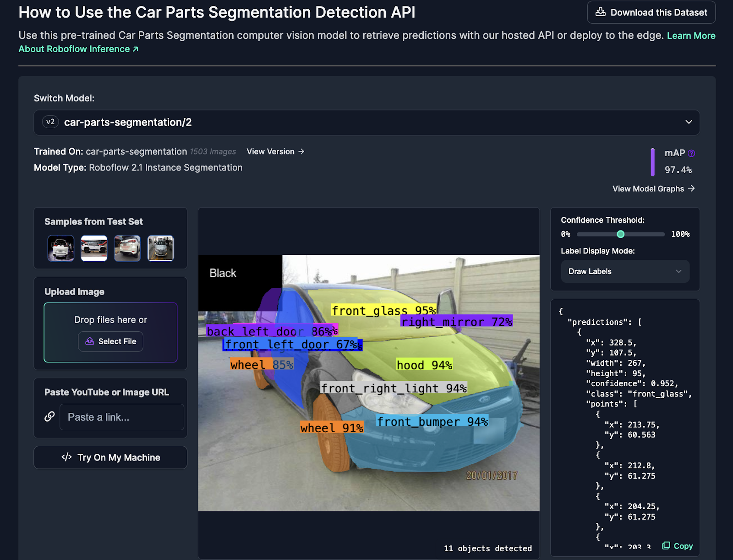Select the fourth test set sample thumbnail

click(x=160, y=248)
